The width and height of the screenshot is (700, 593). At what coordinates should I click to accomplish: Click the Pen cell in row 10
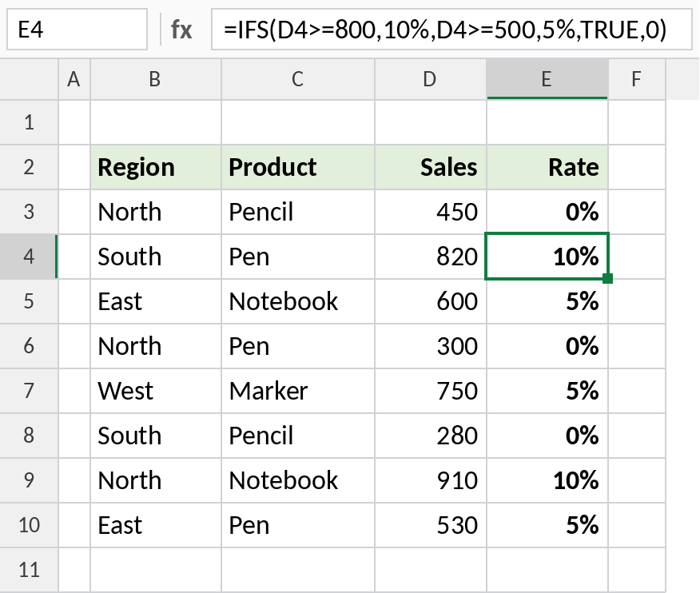click(298, 525)
